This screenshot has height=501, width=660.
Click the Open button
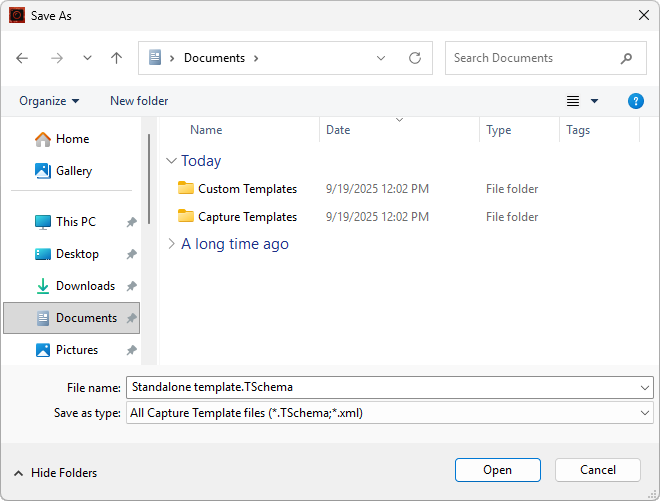(x=497, y=470)
